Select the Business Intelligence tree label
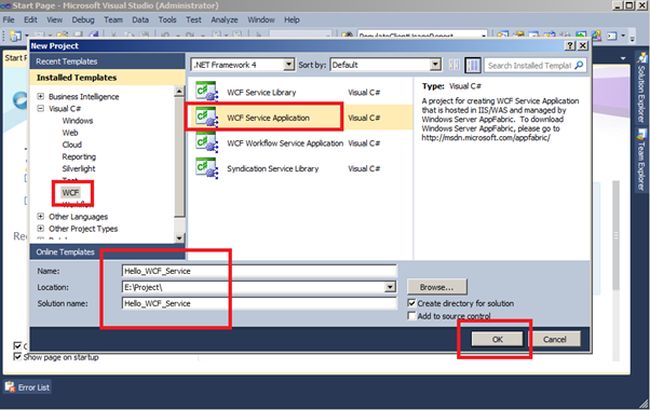This screenshot has width=650, height=410. pos(84,96)
